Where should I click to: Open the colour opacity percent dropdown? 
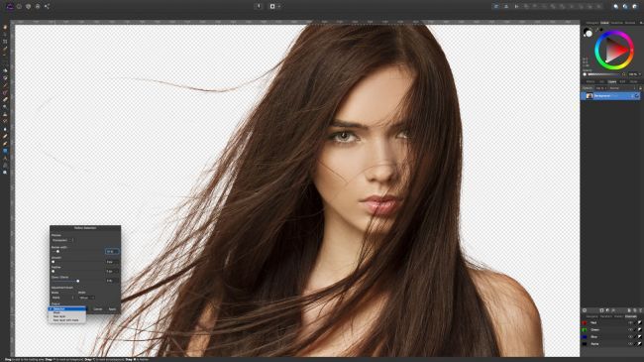[634, 74]
